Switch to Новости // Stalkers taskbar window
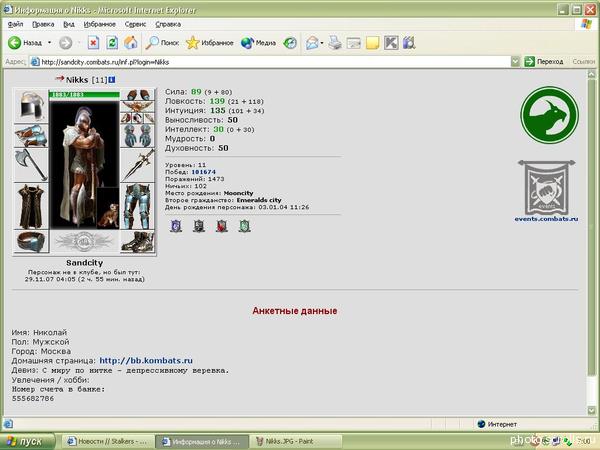 tap(107, 441)
